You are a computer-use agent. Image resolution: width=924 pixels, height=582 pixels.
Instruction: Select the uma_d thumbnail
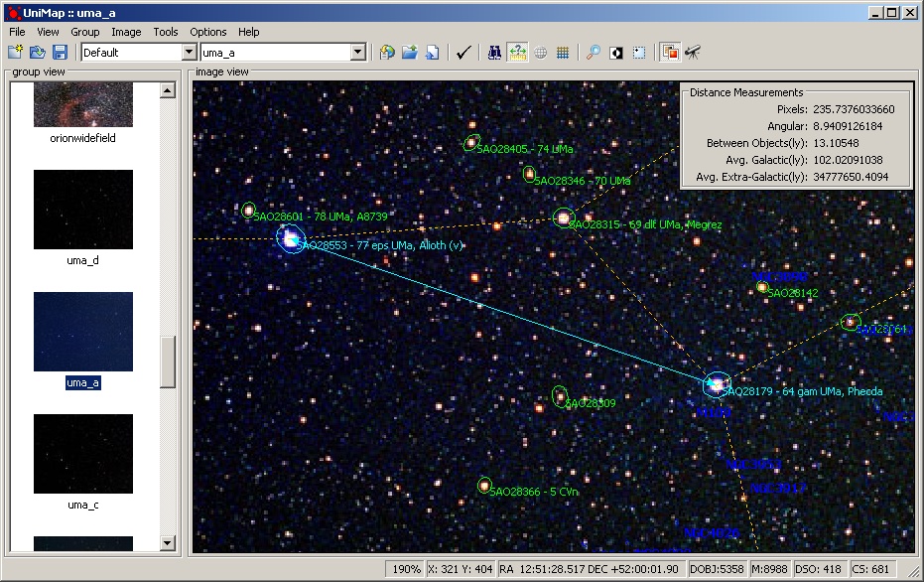tap(83, 210)
